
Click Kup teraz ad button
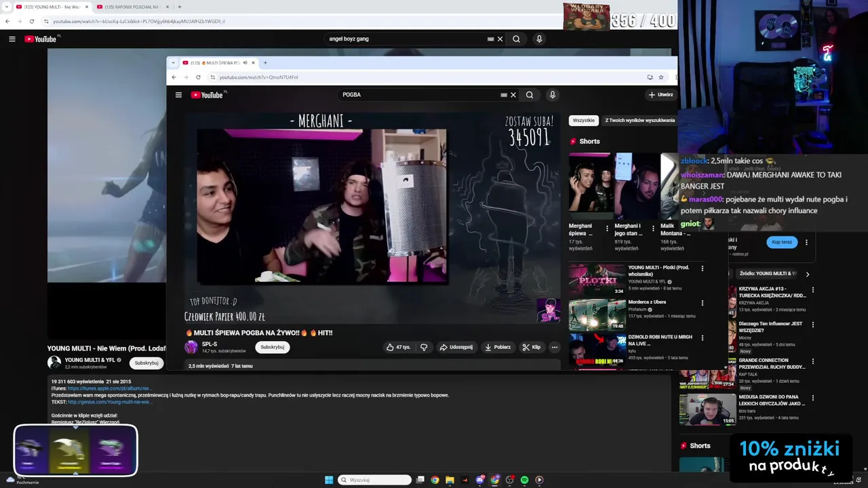click(x=782, y=242)
